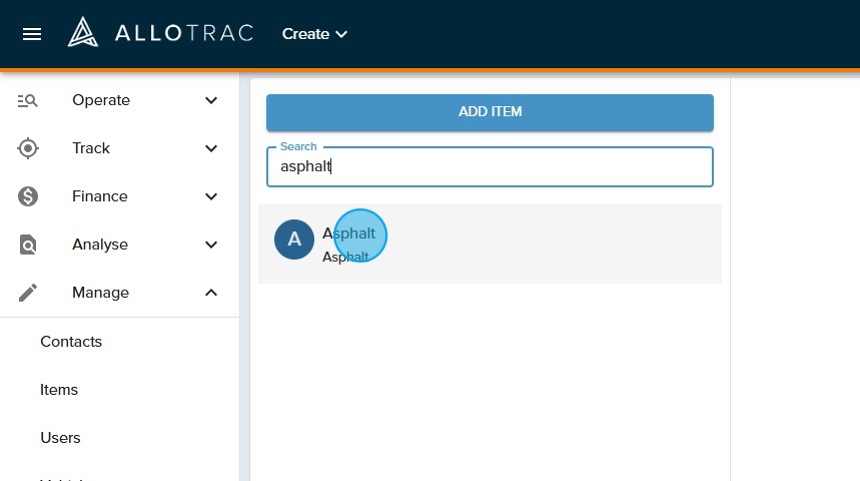Click the Finance dollar coin icon
860x481 pixels.
click(28, 196)
